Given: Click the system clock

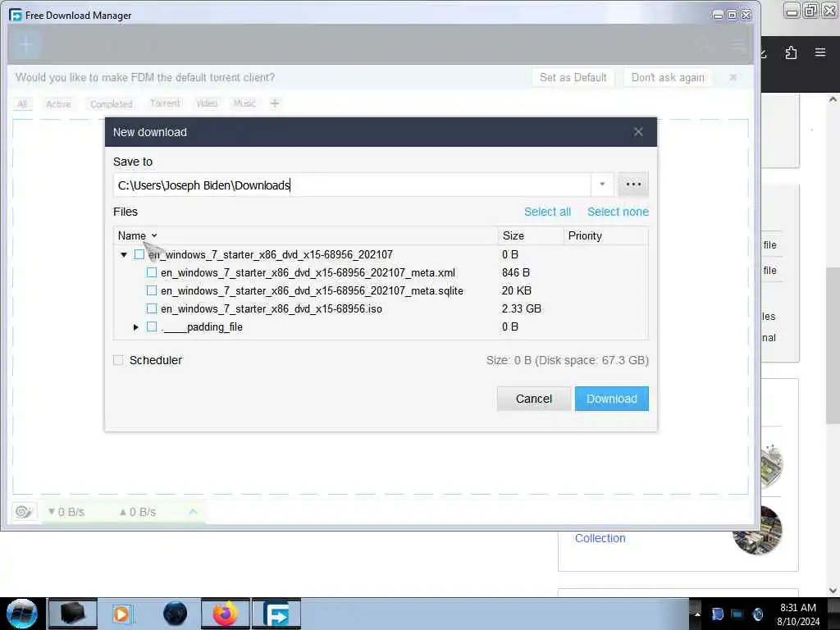Looking at the screenshot, I should [x=798, y=614].
